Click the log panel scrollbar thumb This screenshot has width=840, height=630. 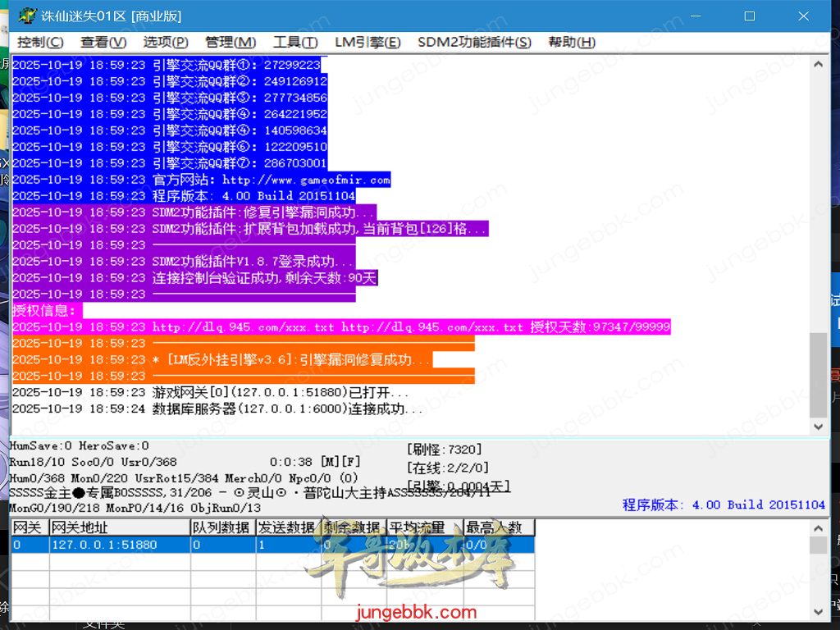(x=818, y=375)
